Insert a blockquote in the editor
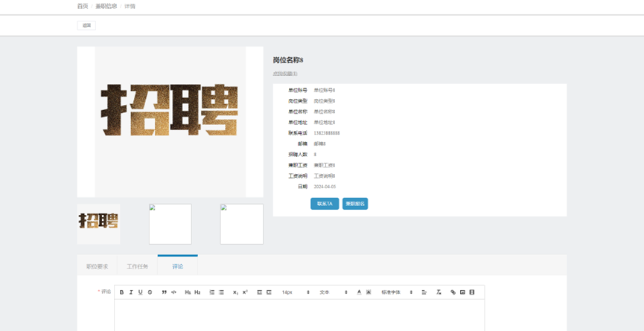Viewport: 644px width, 331px height. click(165, 292)
